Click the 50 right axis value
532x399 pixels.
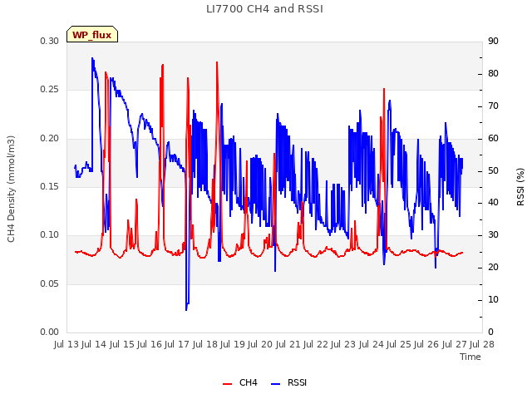[x=493, y=170]
